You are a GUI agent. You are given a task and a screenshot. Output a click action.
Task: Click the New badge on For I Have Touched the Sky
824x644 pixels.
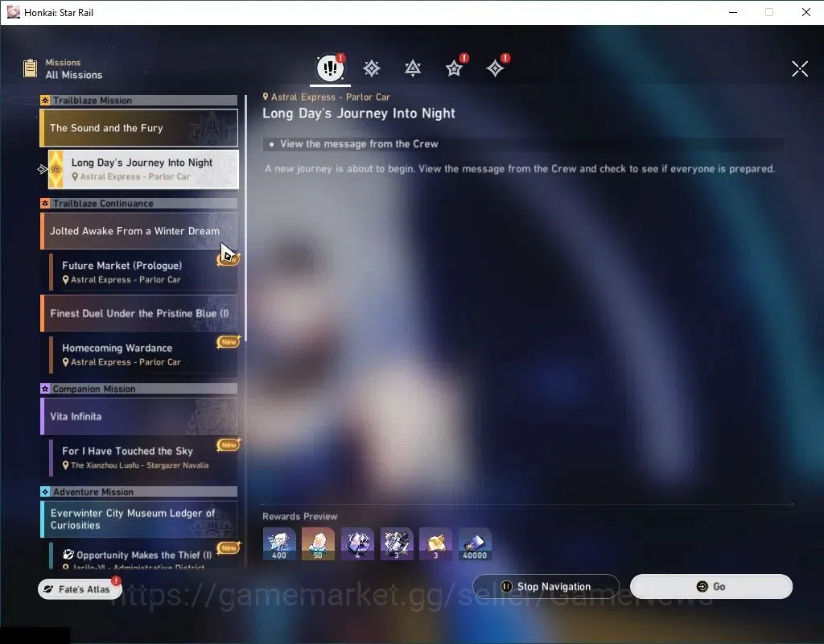229,444
